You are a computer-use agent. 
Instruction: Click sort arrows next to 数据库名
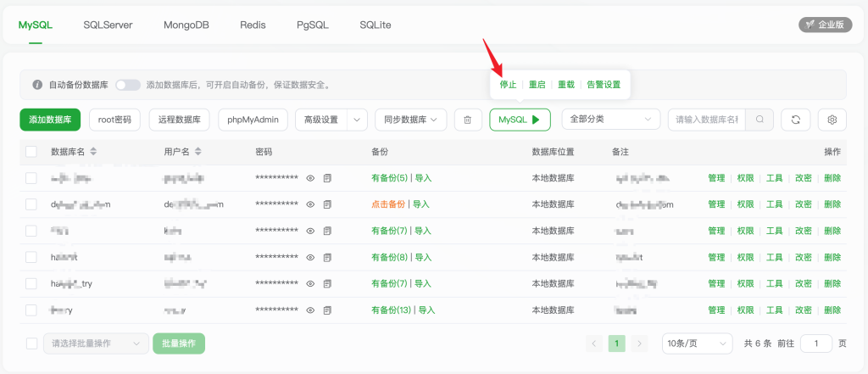93,152
